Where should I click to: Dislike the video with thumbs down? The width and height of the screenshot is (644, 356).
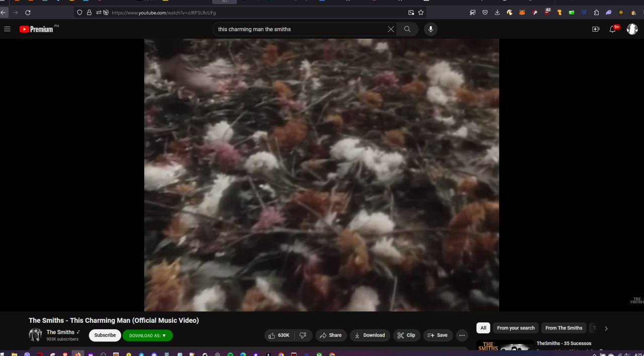coord(303,335)
